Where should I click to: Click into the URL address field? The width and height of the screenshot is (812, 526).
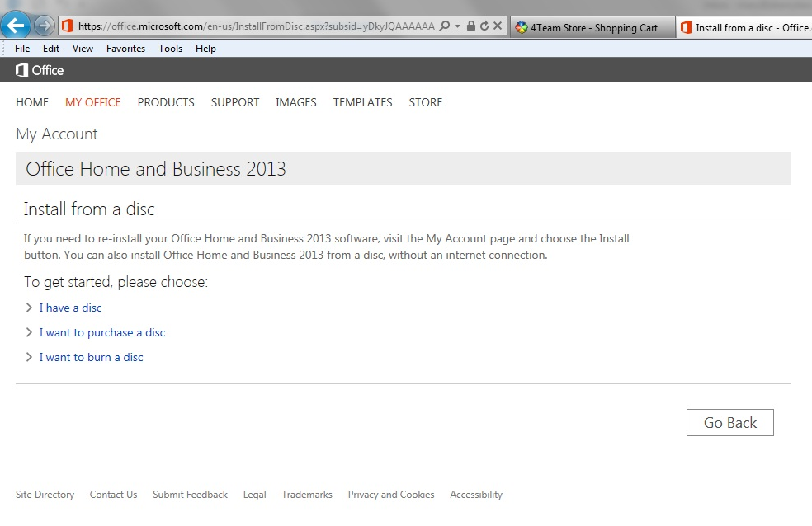tap(256, 26)
